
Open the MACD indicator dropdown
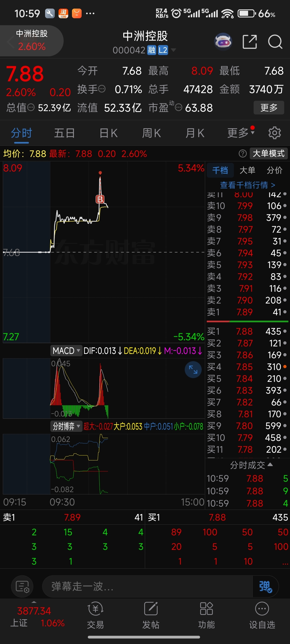click(66, 351)
